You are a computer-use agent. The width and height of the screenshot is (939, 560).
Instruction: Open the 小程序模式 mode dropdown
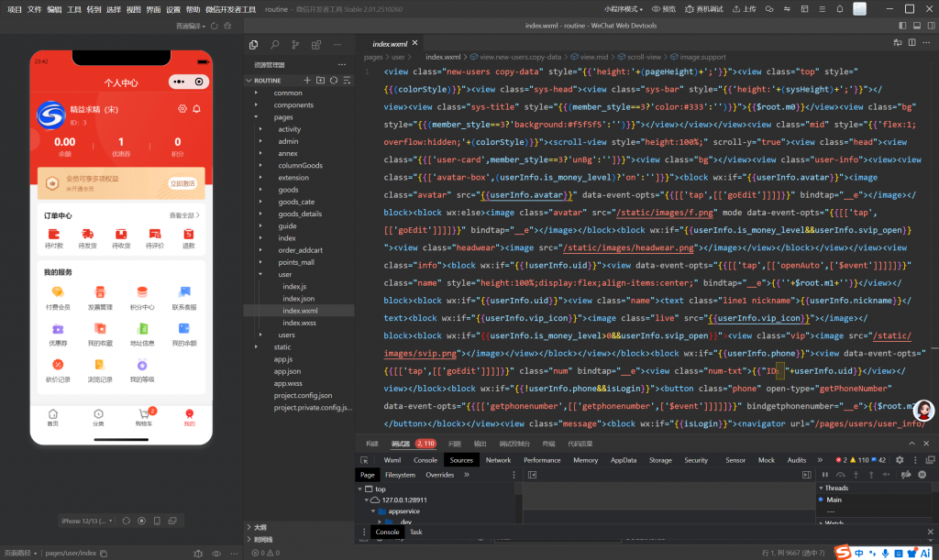[624, 8]
